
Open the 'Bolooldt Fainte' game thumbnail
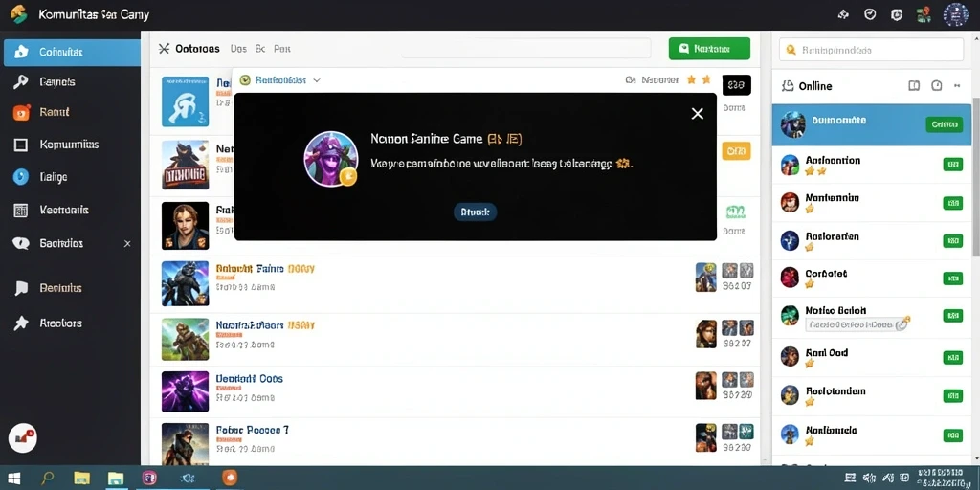pos(185,283)
